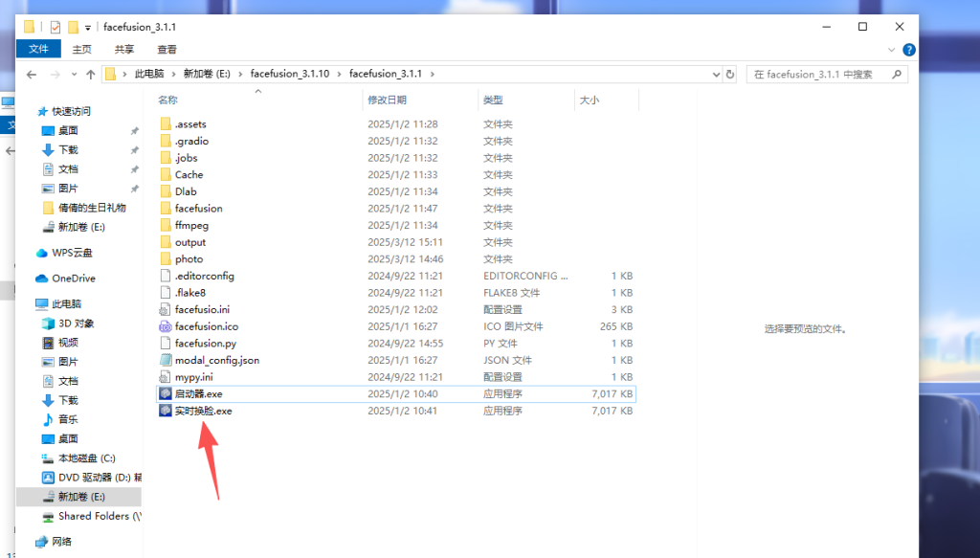Image resolution: width=980 pixels, height=558 pixels.
Task: Click facefusion_3.1.10 in the breadcrumb path
Action: (x=289, y=74)
